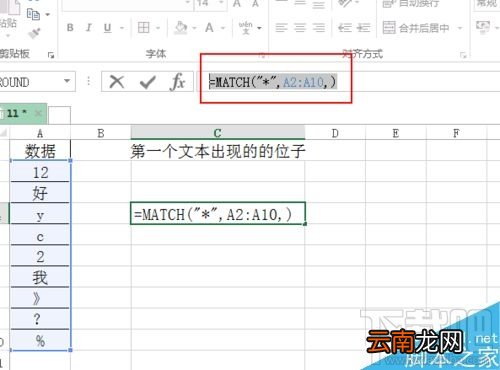Click the formula bar expand dots handle
The height and width of the screenshot is (370, 500).
coord(89,81)
